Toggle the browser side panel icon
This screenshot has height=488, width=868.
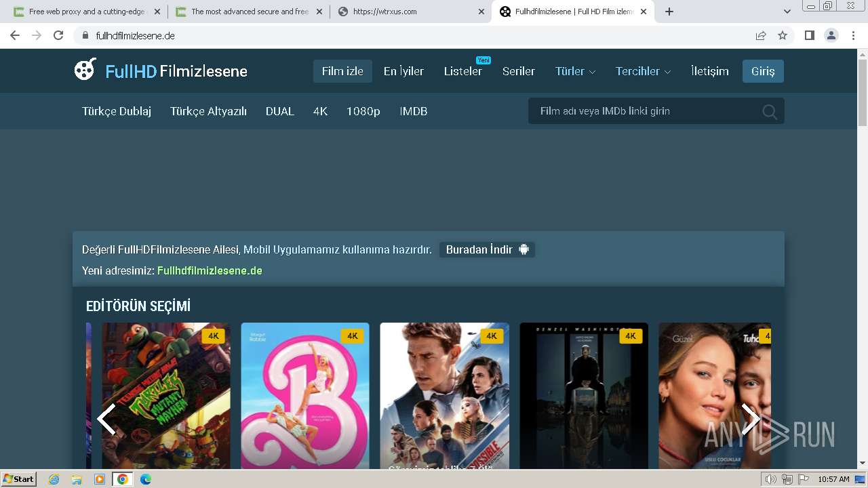click(x=809, y=35)
